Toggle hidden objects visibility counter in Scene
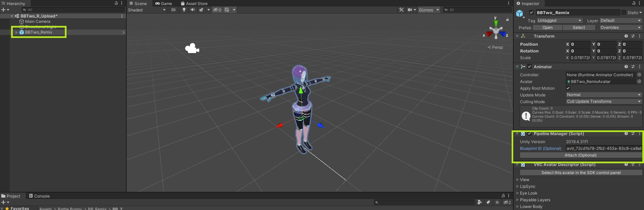The height and width of the screenshot is (210, 644). coord(217,10)
